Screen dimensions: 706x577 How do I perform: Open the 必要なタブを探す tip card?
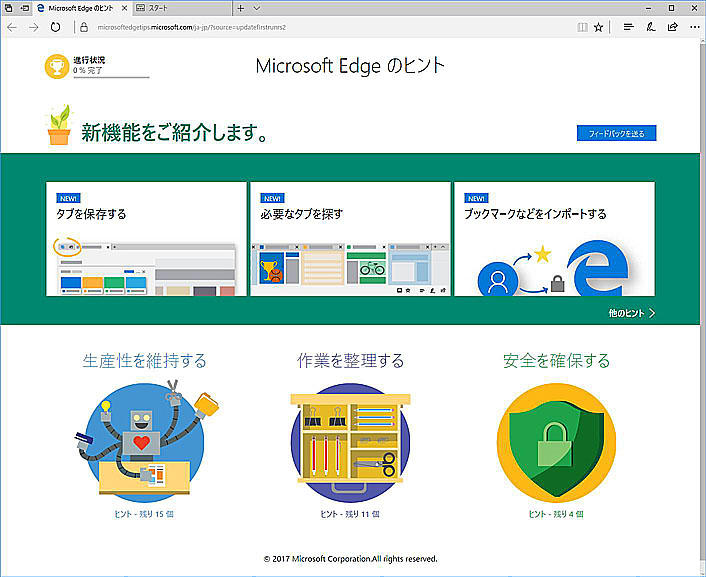click(349, 238)
